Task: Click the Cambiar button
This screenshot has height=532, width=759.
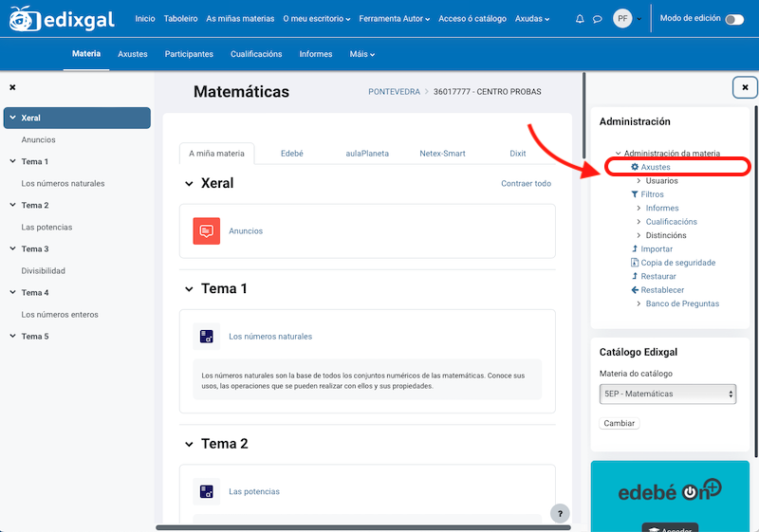Action: click(620, 423)
